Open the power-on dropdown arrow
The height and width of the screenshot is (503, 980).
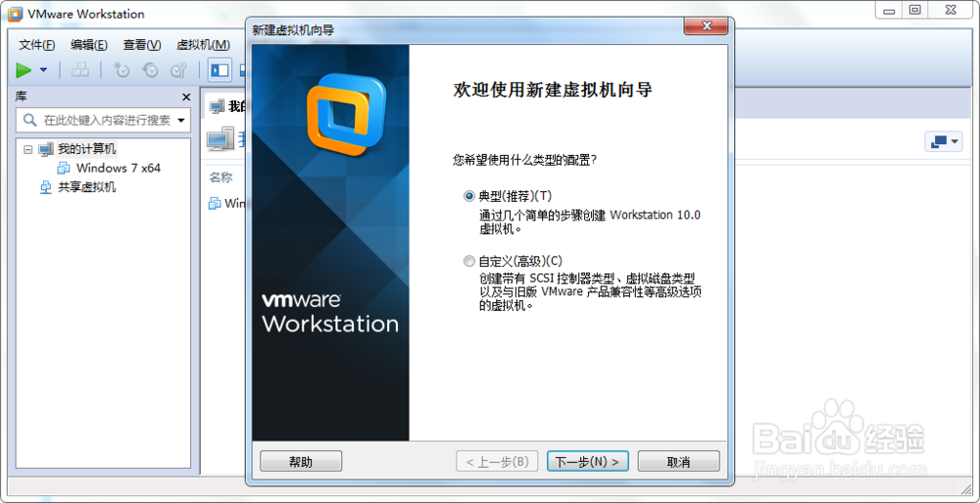click(x=43, y=70)
